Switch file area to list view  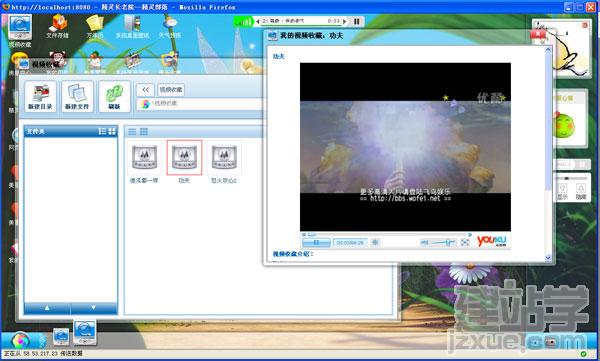132,132
